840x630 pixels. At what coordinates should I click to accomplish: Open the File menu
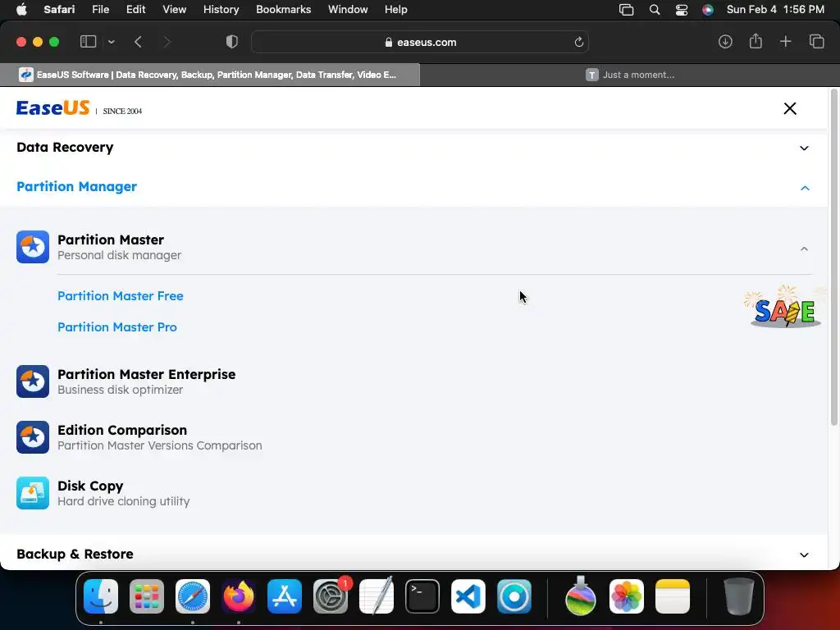(100, 10)
